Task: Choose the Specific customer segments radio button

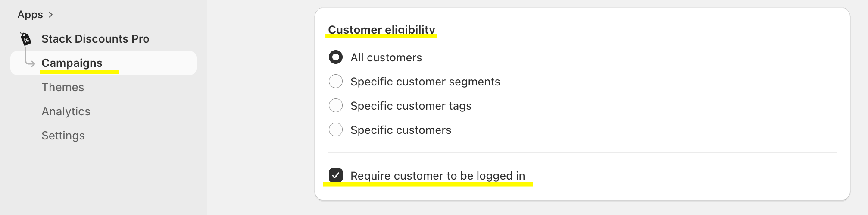Action: (336, 81)
